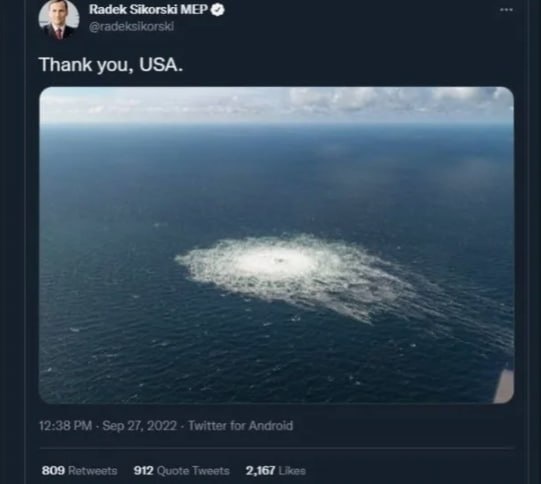The width and height of the screenshot is (541, 484).
Task: Open the attached sea bubbling photo
Action: (x=276, y=245)
